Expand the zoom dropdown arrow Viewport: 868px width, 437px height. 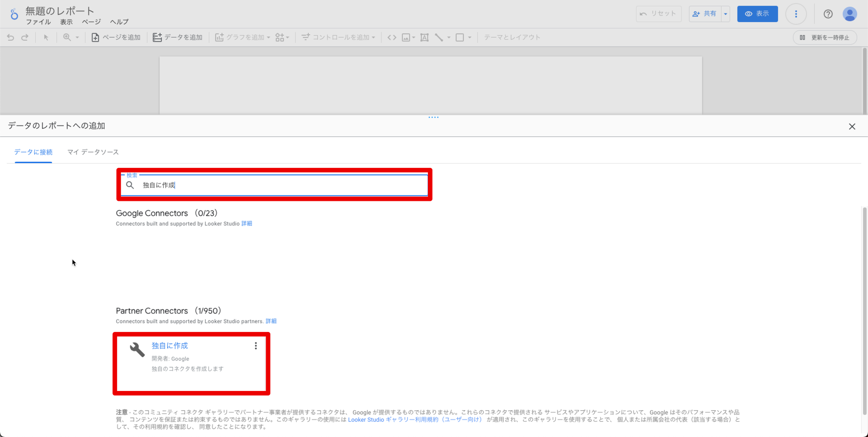pyautogui.click(x=77, y=37)
